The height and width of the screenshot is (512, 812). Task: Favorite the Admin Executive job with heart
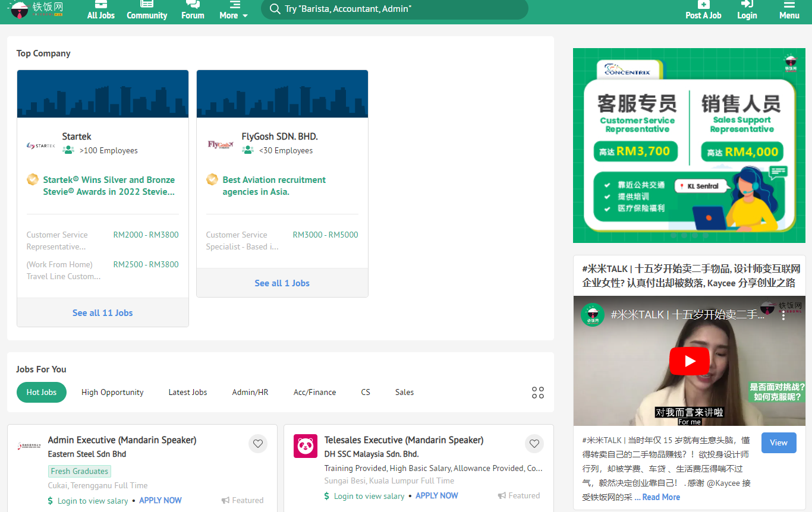coord(258,444)
